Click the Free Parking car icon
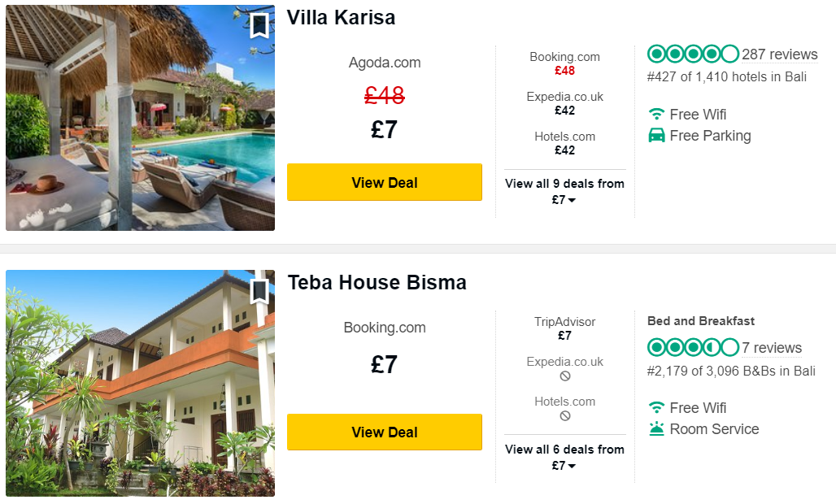 click(656, 135)
